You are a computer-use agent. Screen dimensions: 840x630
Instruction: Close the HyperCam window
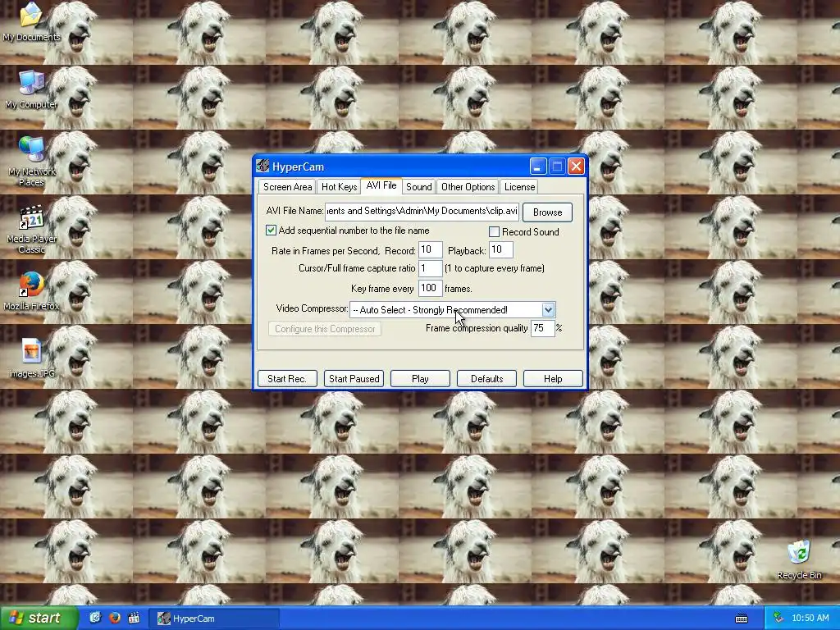click(576, 167)
